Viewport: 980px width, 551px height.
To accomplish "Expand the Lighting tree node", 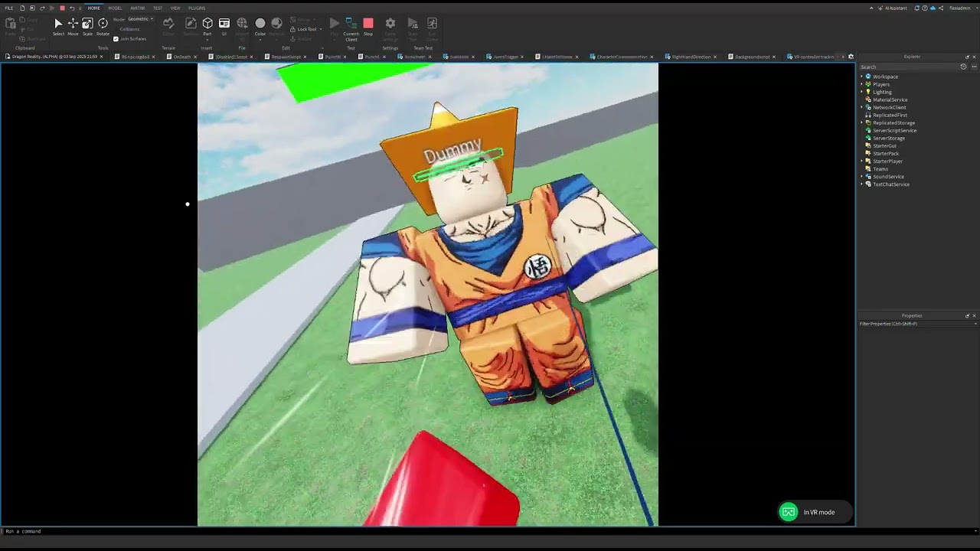I will (861, 92).
